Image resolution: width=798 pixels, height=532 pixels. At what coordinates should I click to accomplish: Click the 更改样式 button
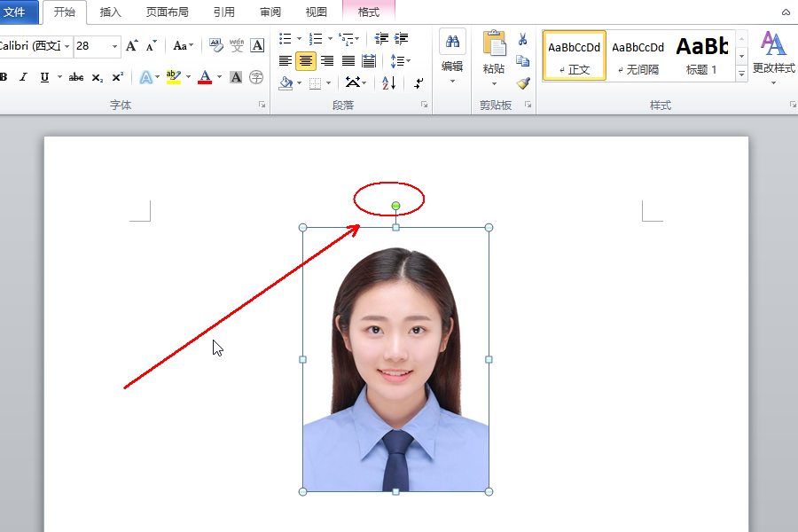[x=773, y=55]
